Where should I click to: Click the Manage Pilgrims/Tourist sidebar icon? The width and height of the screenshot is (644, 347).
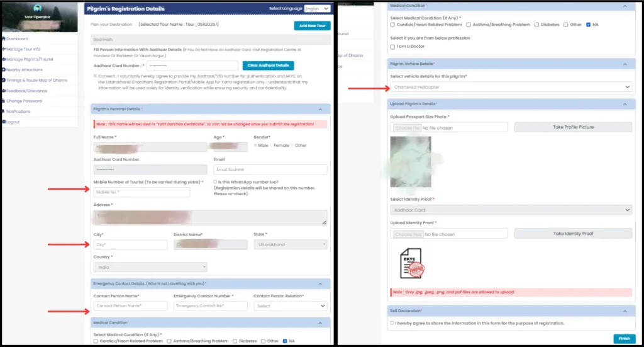coord(3,59)
